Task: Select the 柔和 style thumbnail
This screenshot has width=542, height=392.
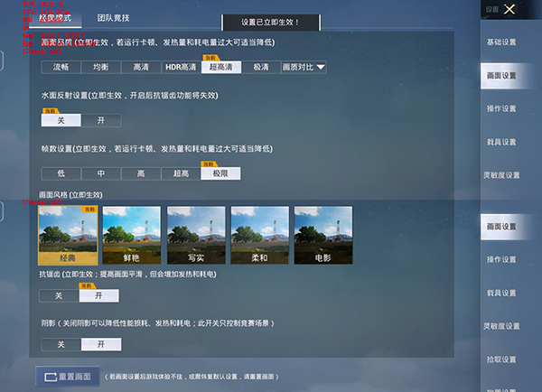Action: (260, 236)
